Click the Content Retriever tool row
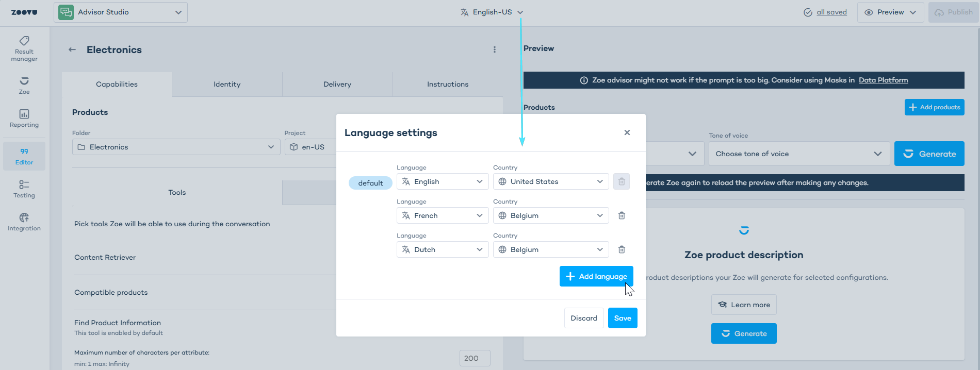 pos(205,257)
